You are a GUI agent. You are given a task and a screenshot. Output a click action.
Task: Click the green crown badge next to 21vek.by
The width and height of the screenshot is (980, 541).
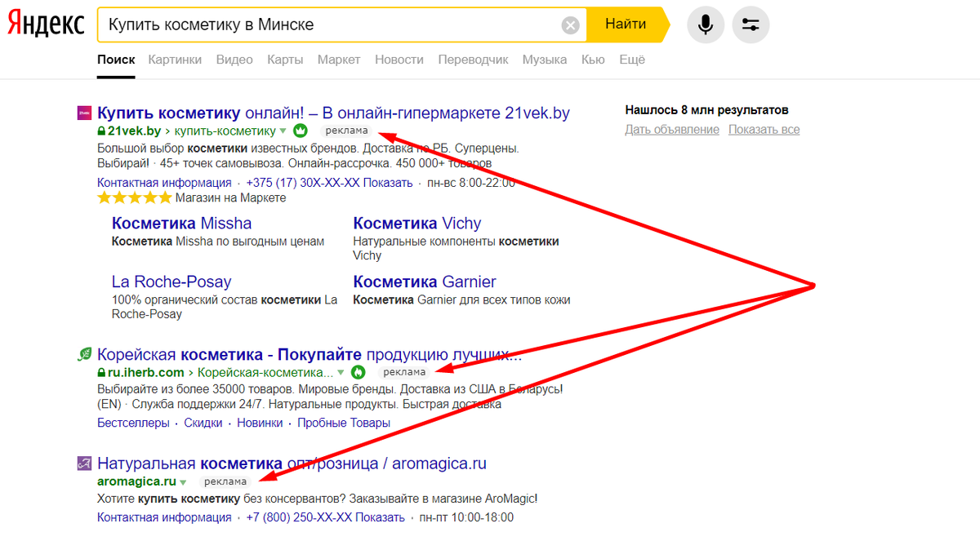tap(300, 131)
